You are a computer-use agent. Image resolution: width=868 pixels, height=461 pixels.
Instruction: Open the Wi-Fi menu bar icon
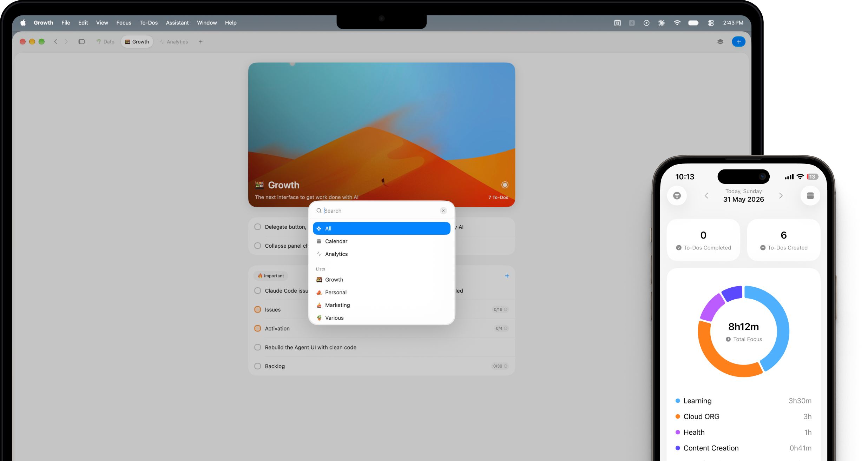coord(677,23)
